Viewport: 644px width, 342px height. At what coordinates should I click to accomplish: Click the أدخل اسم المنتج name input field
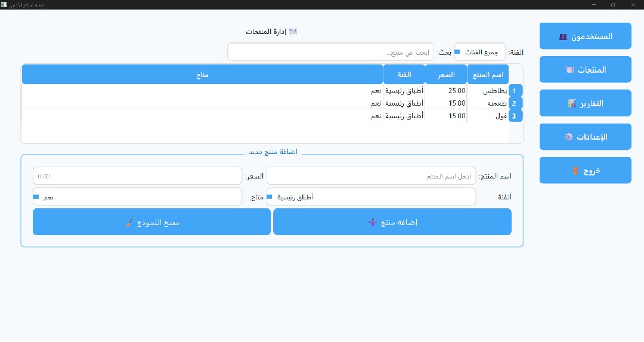coord(371,176)
